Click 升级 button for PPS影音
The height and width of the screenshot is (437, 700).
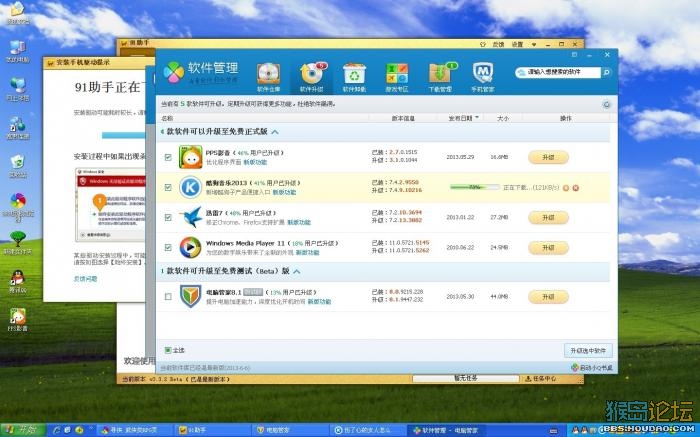[x=548, y=157]
